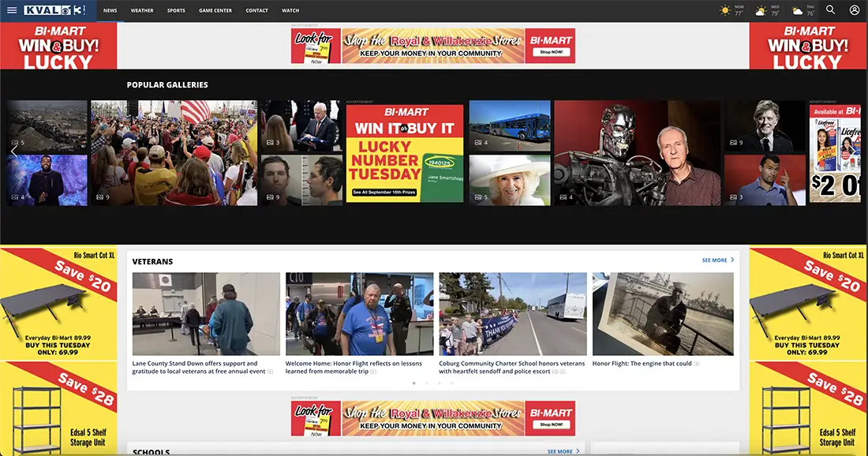Click See More in Schools section

pyautogui.click(x=563, y=451)
